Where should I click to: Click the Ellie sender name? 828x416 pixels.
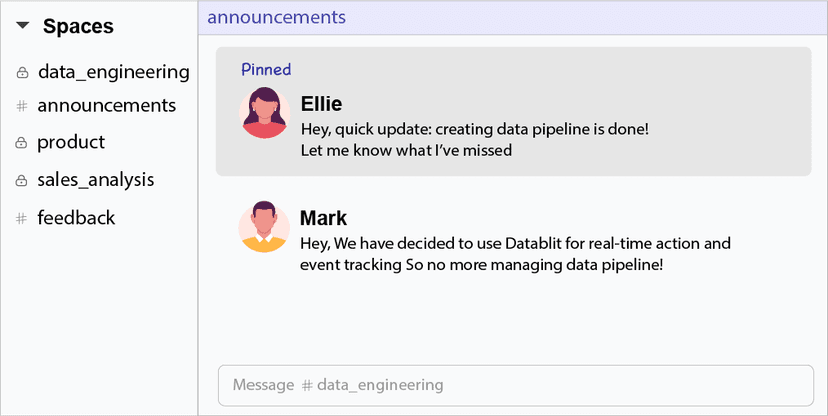322,104
